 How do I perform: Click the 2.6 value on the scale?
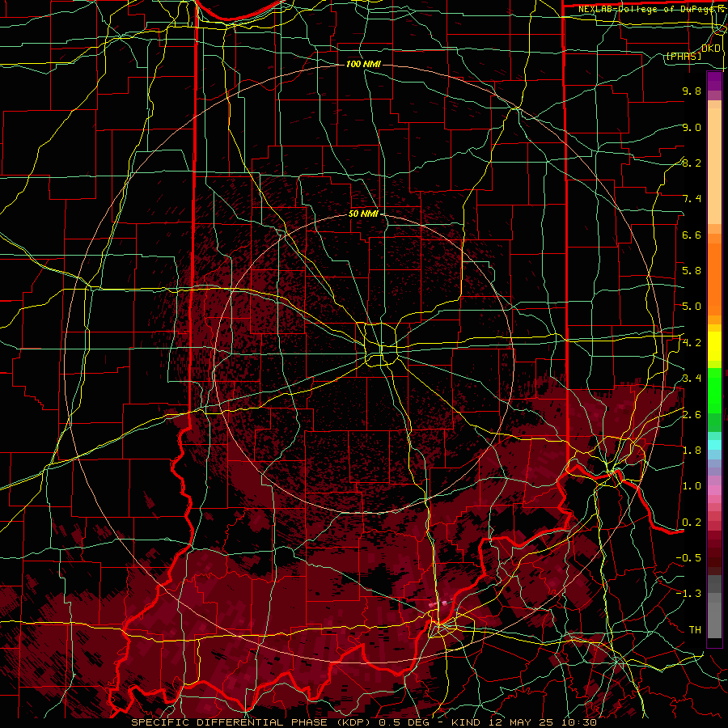pos(692,415)
